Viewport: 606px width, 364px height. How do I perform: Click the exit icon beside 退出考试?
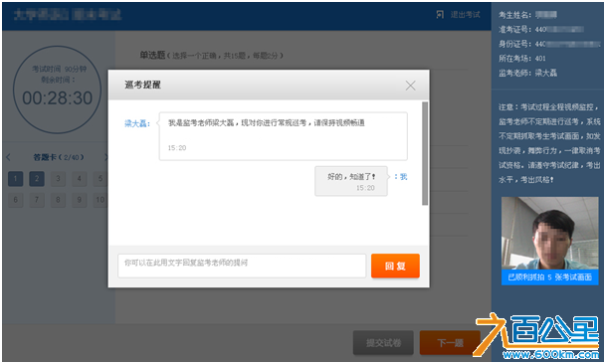440,15
